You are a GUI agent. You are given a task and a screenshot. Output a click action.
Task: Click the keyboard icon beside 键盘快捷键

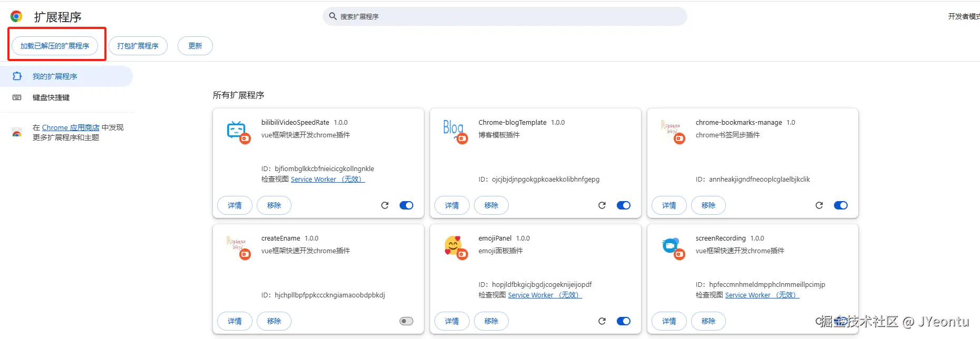pos(17,97)
